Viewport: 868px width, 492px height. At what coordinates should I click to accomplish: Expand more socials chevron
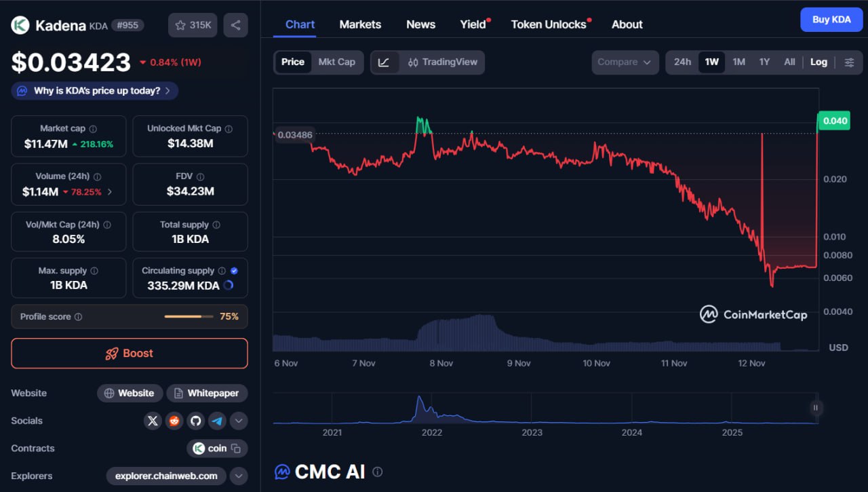(x=238, y=421)
